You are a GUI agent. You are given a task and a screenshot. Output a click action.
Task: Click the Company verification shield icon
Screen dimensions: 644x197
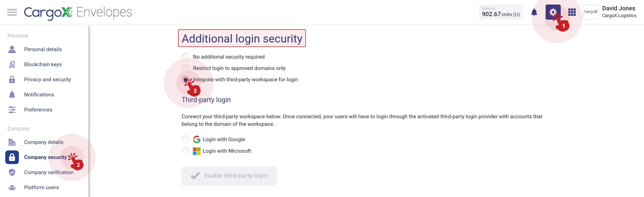click(12, 172)
